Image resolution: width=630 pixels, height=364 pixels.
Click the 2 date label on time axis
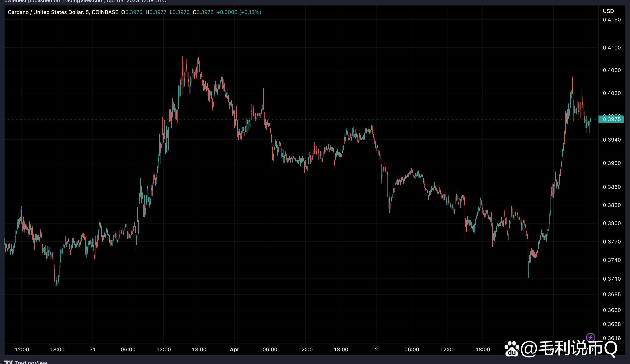(376, 350)
